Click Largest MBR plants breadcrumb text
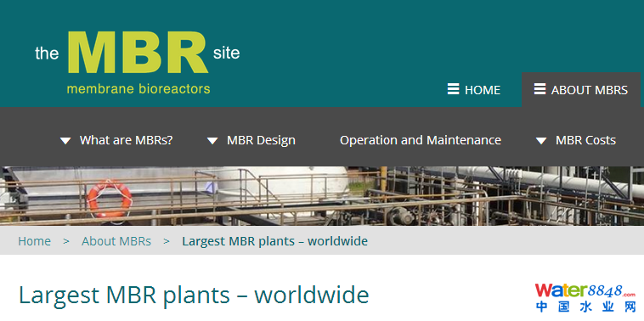Screen dimensions: 644x321 coord(274,241)
